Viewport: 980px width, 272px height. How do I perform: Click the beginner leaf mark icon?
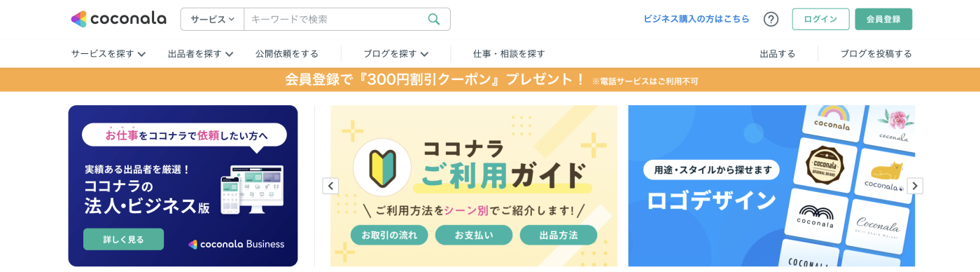pyautogui.click(x=381, y=168)
